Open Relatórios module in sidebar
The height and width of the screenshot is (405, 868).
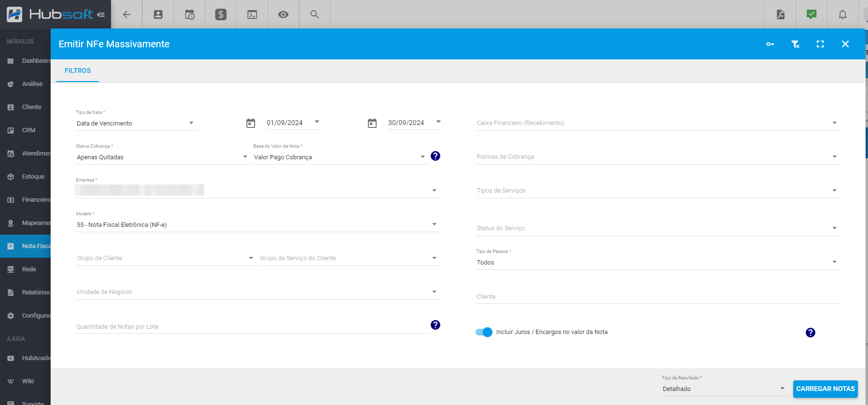coord(25,293)
